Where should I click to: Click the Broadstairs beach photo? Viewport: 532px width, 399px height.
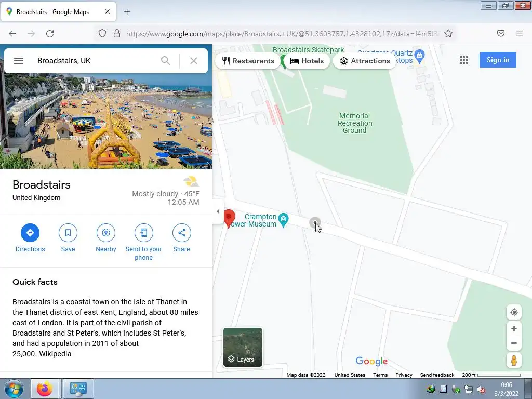pos(106,121)
